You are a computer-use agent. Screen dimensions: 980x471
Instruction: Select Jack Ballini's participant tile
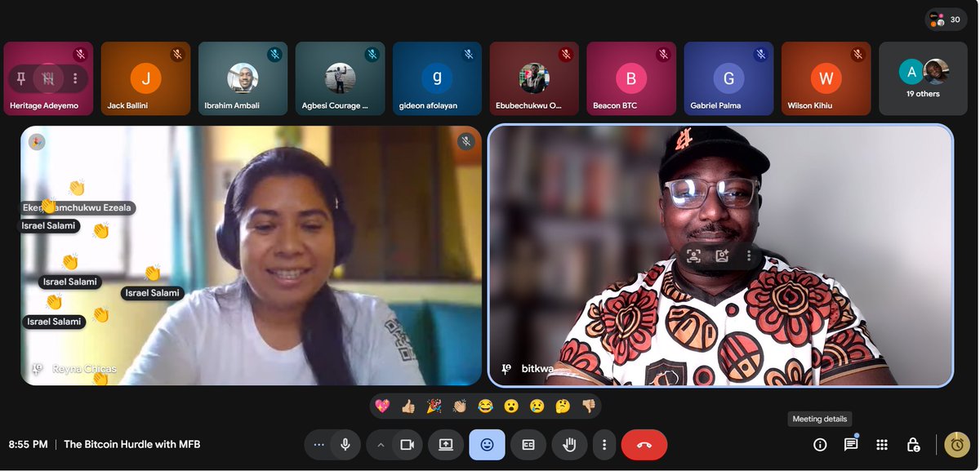[145, 78]
